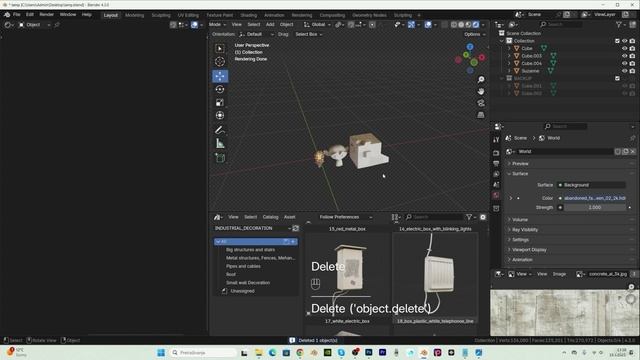Image resolution: width=640 pixels, height=360 pixels.
Task: Open the INDUSTRIAL_DECORATION library dropdown
Action: coord(252,229)
